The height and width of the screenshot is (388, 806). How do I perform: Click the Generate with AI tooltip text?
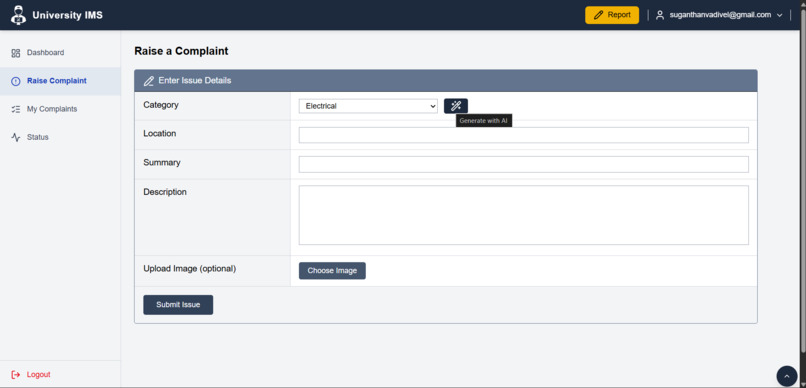tap(484, 121)
